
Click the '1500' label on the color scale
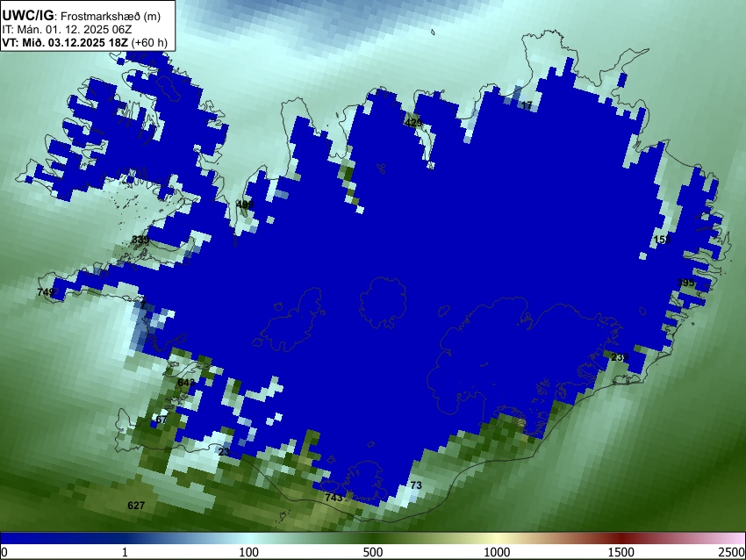coord(621,552)
